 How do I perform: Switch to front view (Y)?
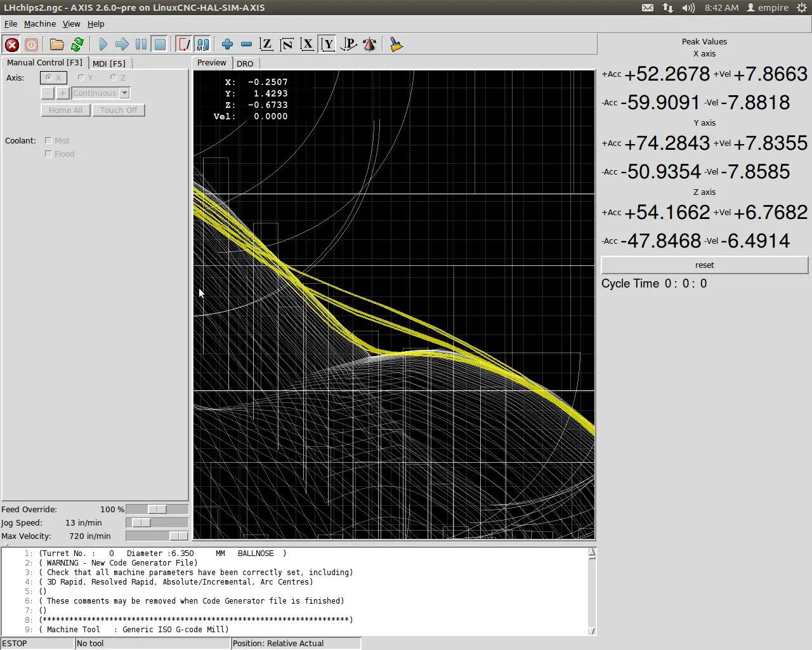pyautogui.click(x=327, y=44)
